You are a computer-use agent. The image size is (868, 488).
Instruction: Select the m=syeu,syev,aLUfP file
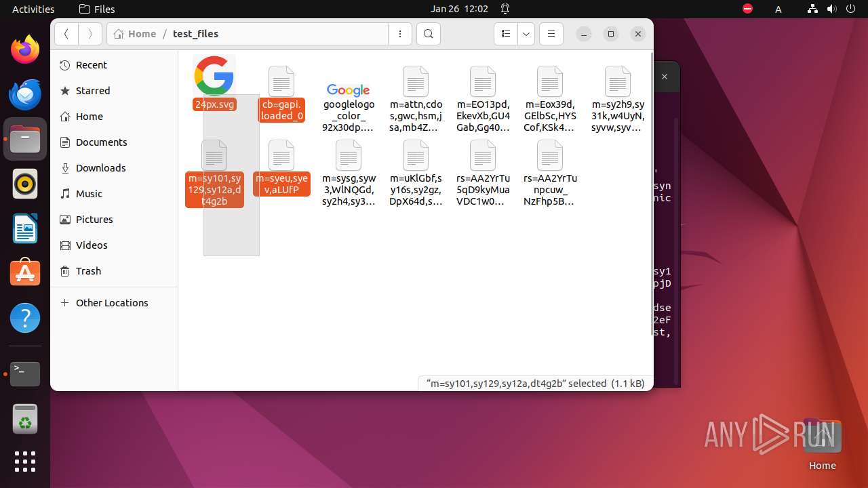[x=281, y=167]
